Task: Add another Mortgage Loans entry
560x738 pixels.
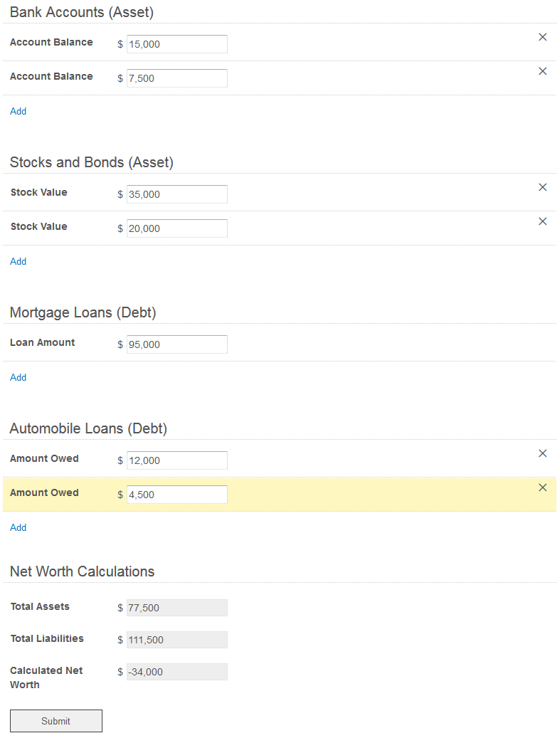Action: 18,377
